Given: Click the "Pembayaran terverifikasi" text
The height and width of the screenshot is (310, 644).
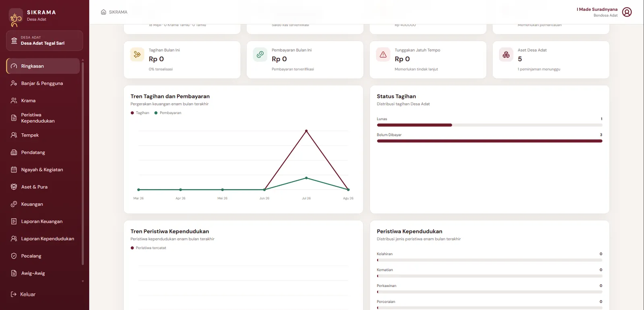Looking at the screenshot, I should (x=293, y=69).
